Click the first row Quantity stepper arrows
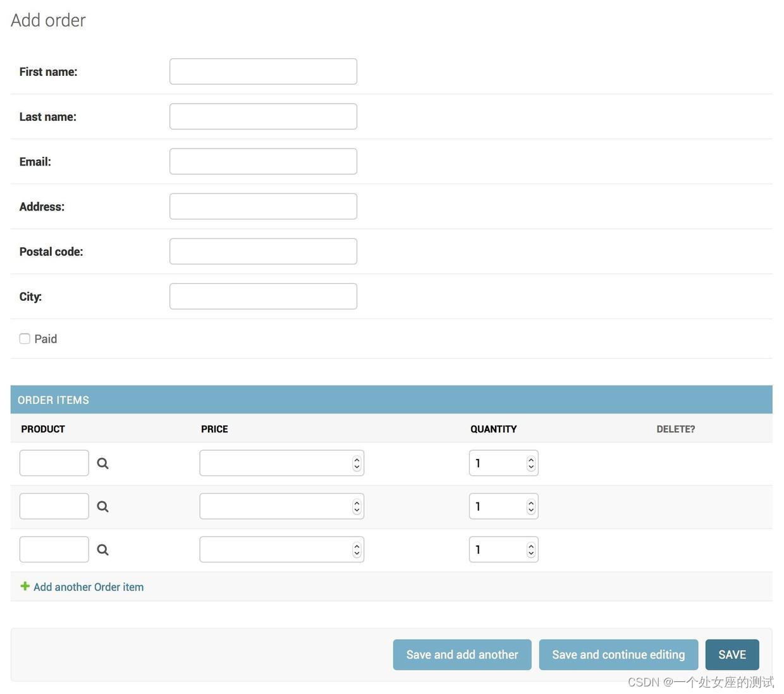 pyautogui.click(x=531, y=463)
